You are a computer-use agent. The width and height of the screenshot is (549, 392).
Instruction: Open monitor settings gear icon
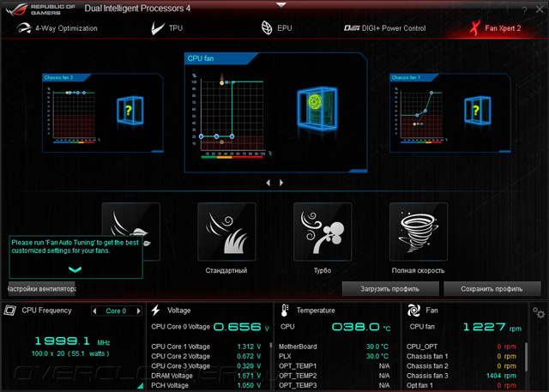point(539,312)
